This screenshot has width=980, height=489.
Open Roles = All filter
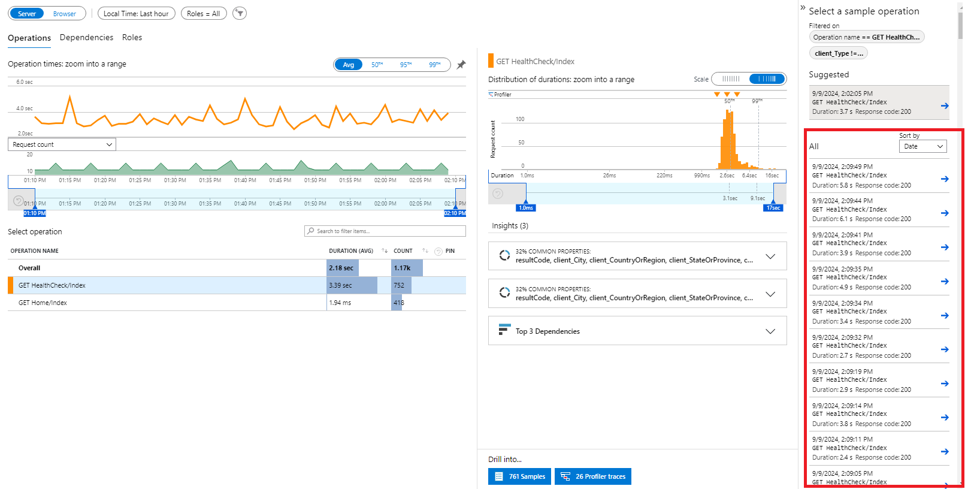tap(204, 13)
